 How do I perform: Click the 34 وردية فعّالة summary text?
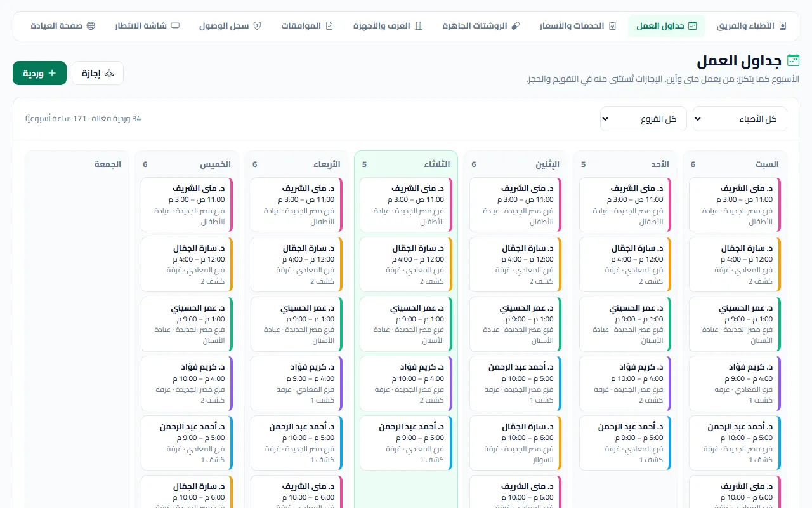click(x=83, y=119)
